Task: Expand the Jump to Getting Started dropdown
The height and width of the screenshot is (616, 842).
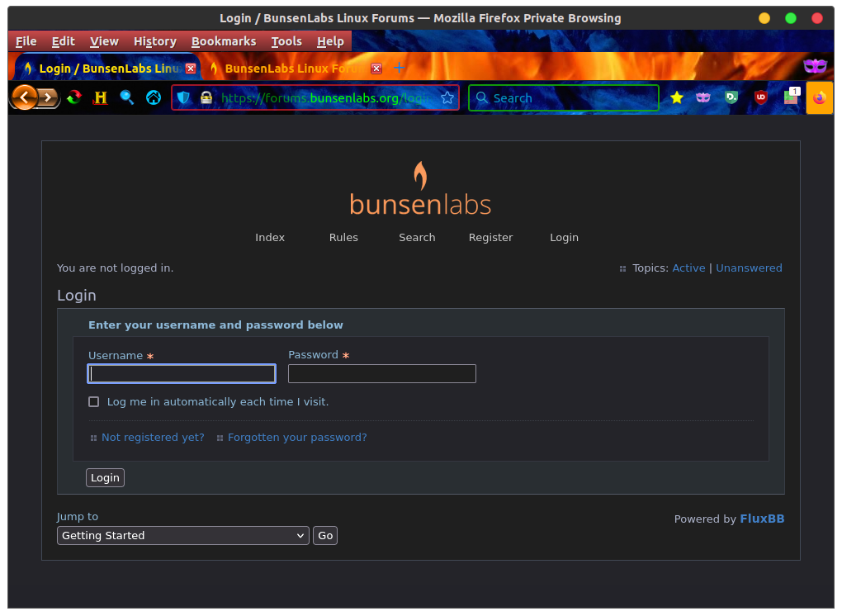Action: (183, 535)
